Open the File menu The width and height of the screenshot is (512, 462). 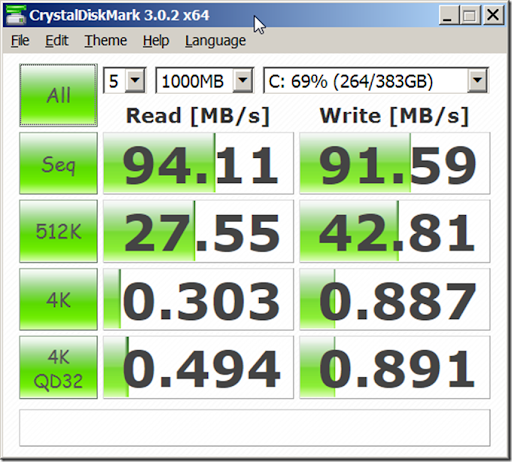[x=20, y=41]
